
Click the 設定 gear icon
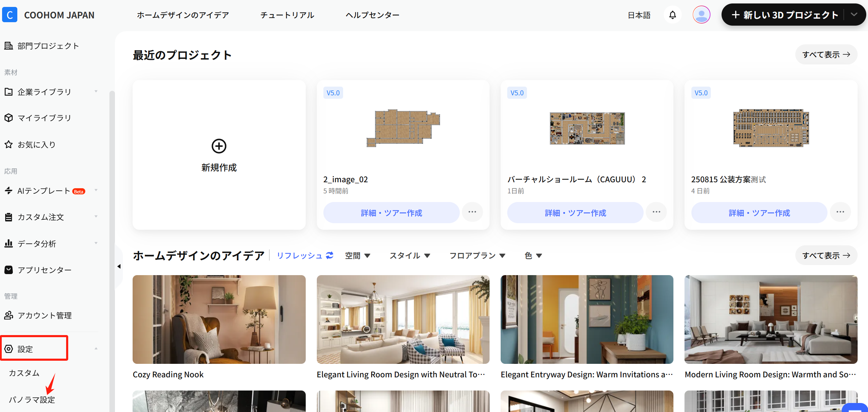tap(9, 349)
